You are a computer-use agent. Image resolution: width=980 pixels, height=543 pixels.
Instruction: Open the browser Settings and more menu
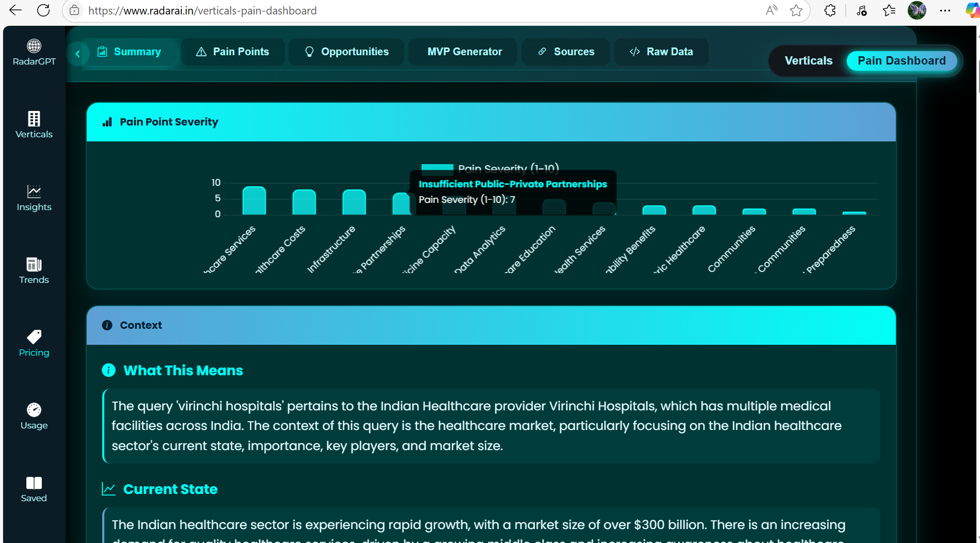point(945,10)
